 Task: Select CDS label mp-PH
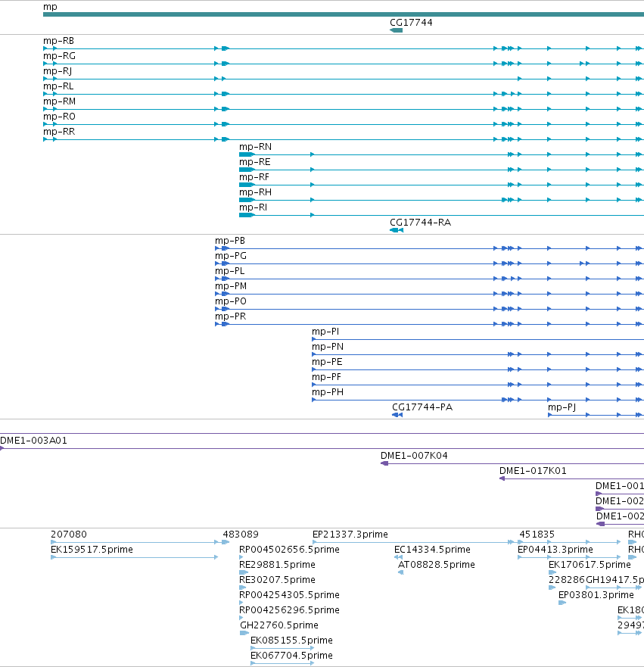[328, 392]
